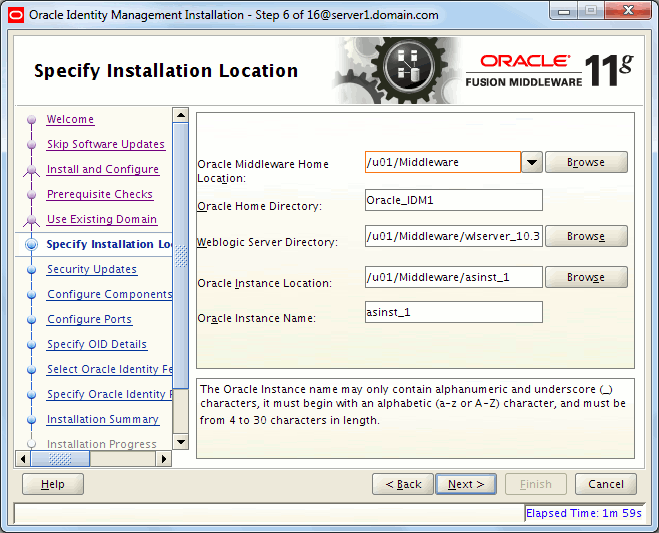Viewport: 659px width, 533px height.
Task: Click the Welcome step bullet icon
Action: point(32,120)
